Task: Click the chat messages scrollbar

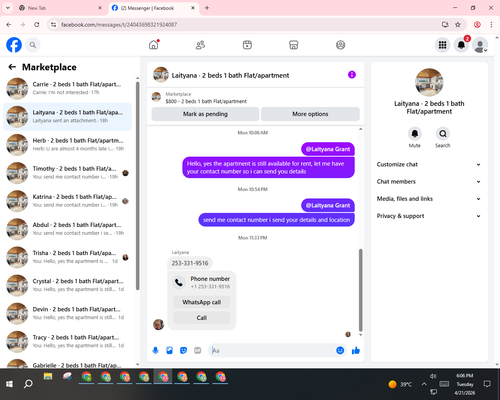Action: (x=360, y=290)
